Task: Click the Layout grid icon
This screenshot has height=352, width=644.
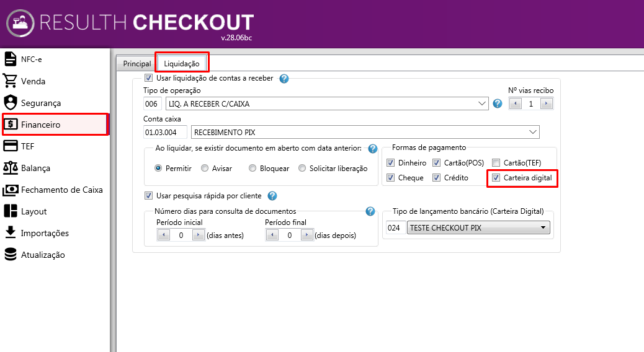Action: coord(11,211)
